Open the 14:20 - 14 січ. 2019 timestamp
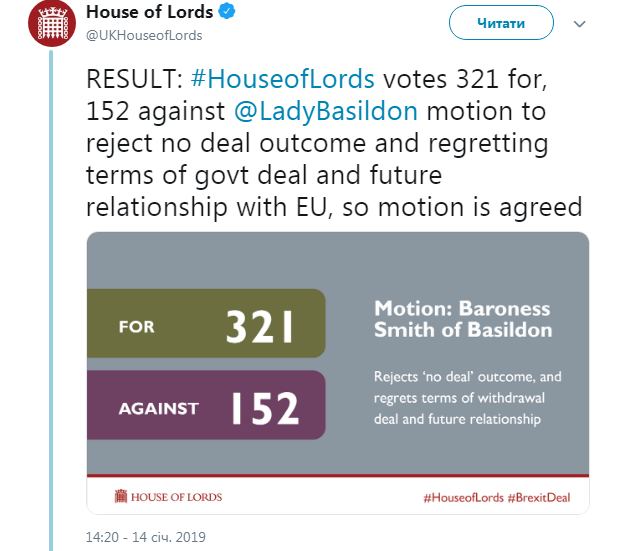Image resolution: width=625 pixels, height=551 pixels. pyautogui.click(x=146, y=537)
